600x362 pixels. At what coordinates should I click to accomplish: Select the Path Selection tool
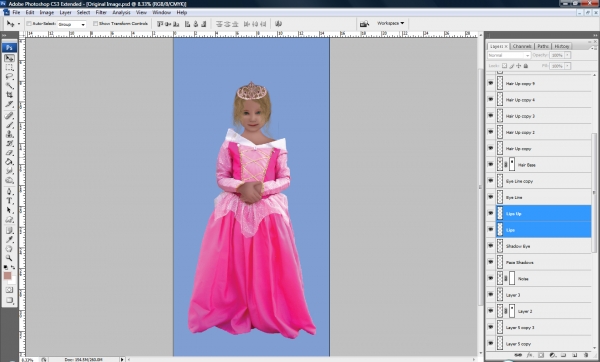coord(9,210)
